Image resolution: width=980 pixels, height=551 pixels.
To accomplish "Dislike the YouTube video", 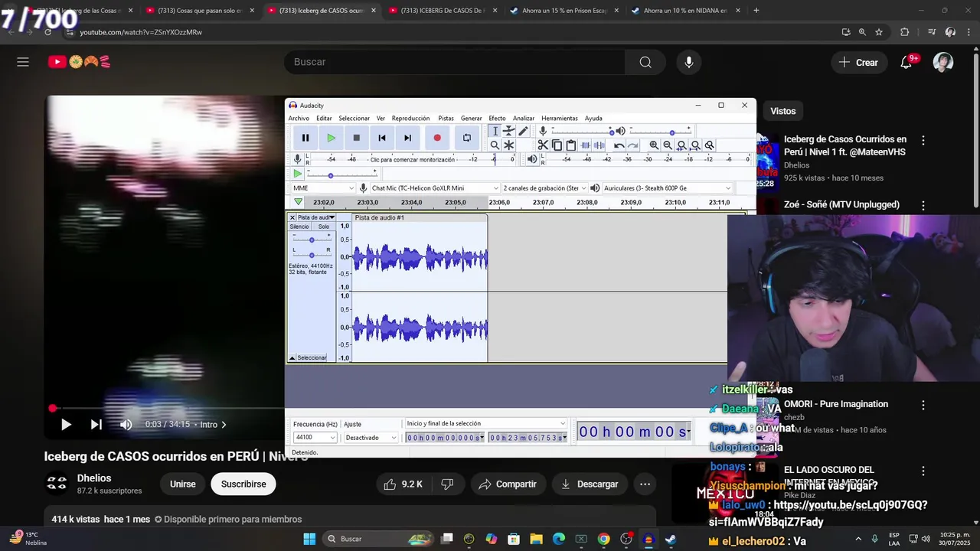I will pyautogui.click(x=447, y=484).
